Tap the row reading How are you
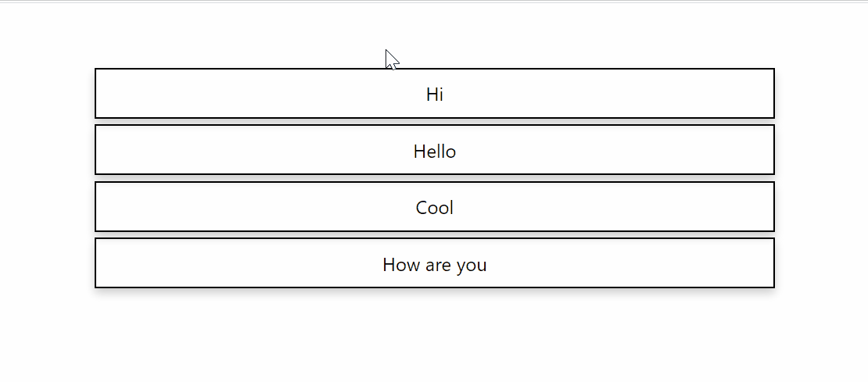Viewport: 868px width, 382px height. pyautogui.click(x=435, y=263)
